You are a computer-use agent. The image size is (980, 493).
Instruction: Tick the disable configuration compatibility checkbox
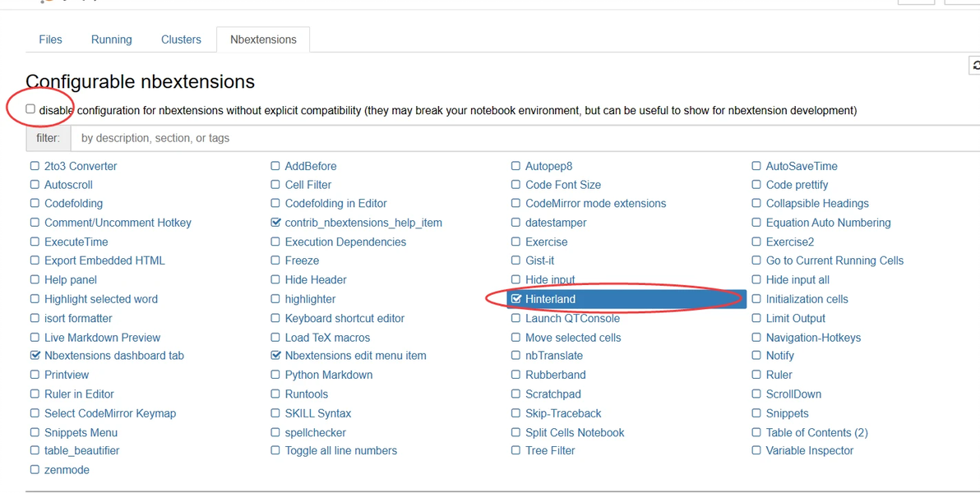point(30,109)
